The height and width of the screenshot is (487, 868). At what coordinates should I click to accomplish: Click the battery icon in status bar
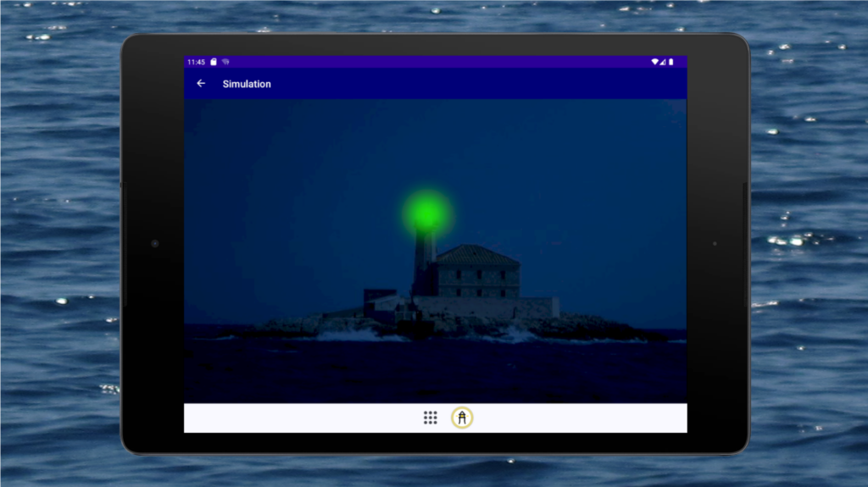pos(671,62)
